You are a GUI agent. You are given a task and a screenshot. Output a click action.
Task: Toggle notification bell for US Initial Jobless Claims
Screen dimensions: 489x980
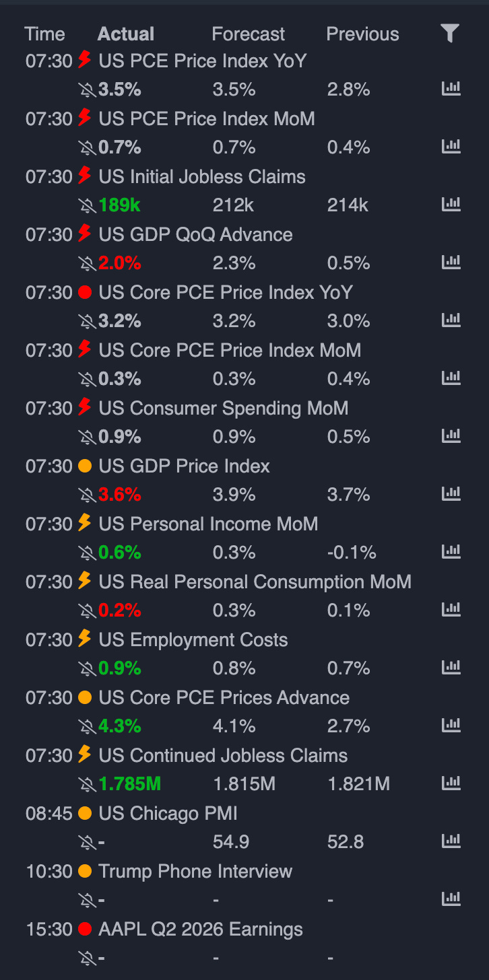(x=88, y=205)
